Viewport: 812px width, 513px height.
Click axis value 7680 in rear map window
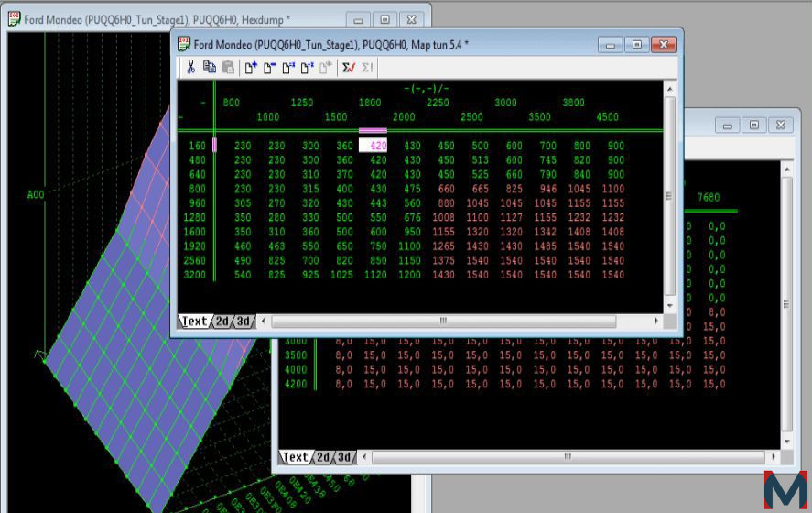tap(709, 198)
